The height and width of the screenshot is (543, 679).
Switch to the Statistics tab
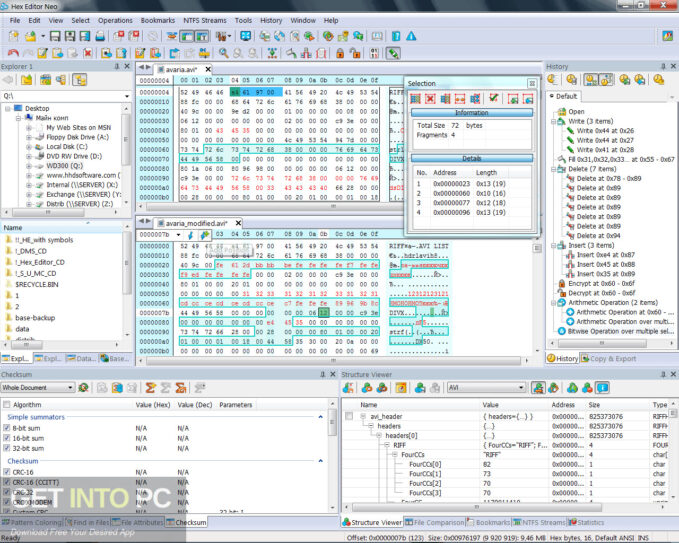[x=586, y=523]
